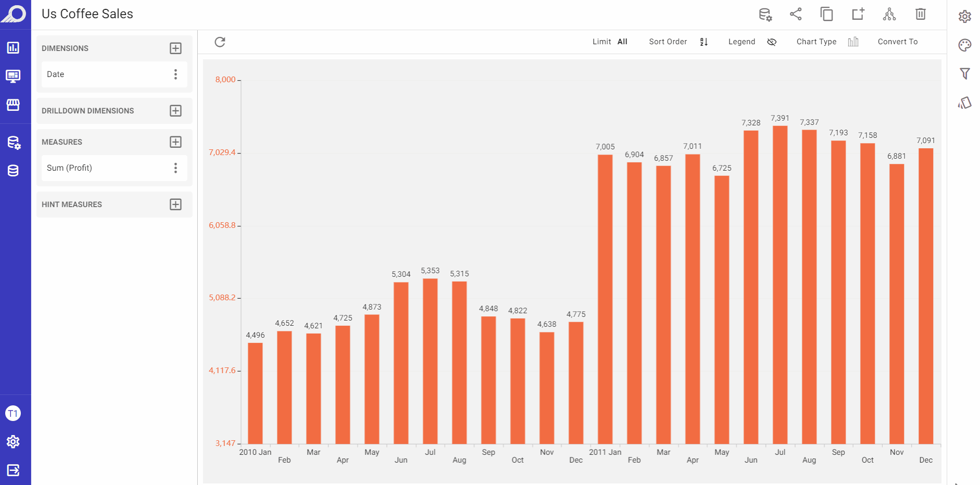
Task: Open sidebar settings gear at bottom
Action: coord(13,442)
